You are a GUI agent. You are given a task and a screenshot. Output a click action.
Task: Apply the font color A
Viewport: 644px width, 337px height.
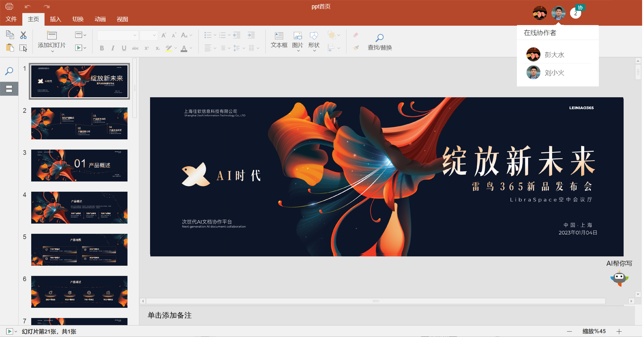pyautogui.click(x=184, y=48)
